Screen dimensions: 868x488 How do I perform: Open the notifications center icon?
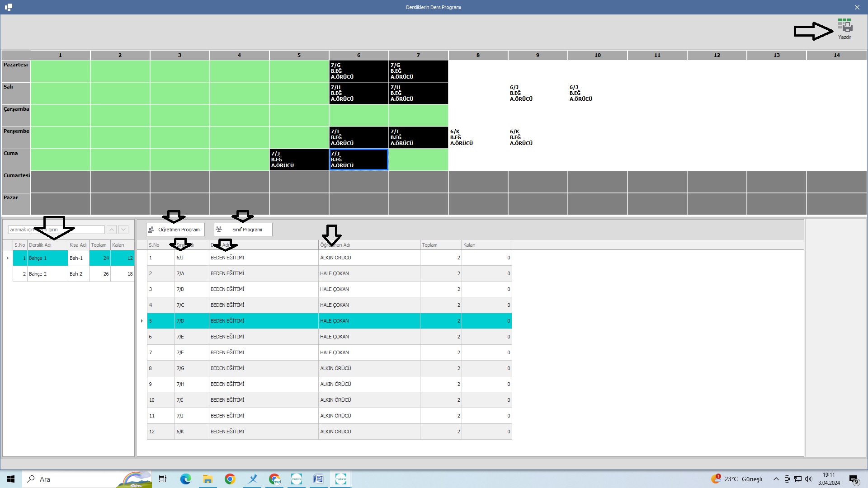click(x=854, y=479)
